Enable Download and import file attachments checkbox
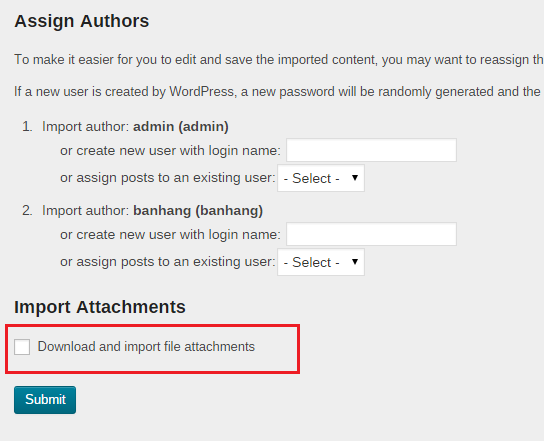Viewport: 544px width, 441px height. pos(22,347)
